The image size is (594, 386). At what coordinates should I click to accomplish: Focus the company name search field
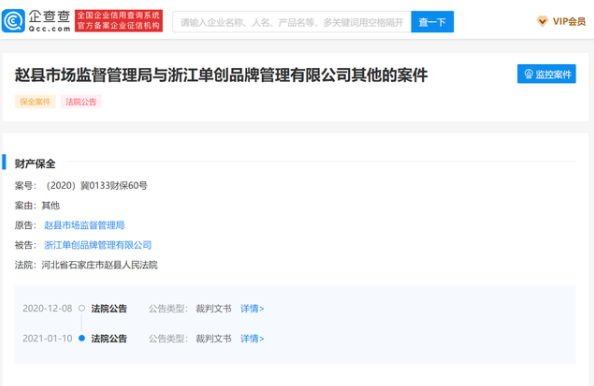pyautogui.click(x=292, y=22)
